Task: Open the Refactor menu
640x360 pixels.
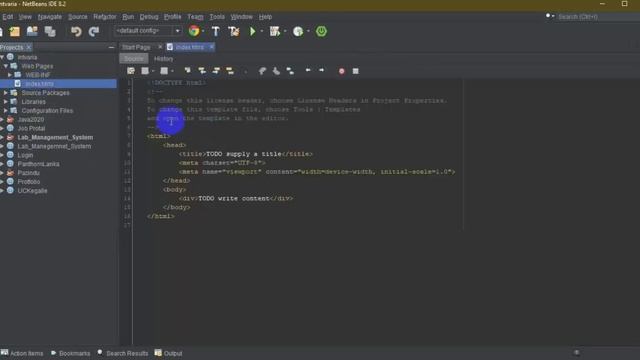Action: (x=104, y=17)
